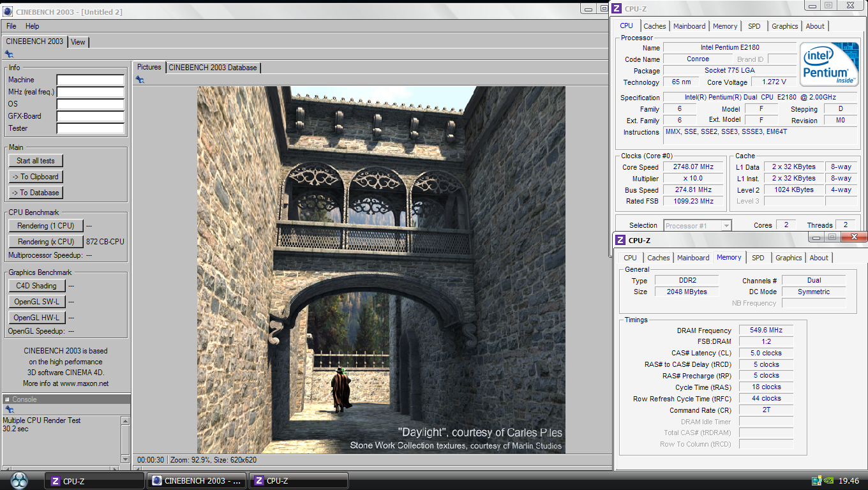This screenshot has height=490, width=868.
Task: Run the Rendering (1 CPU) benchmark
Action: 46,226
